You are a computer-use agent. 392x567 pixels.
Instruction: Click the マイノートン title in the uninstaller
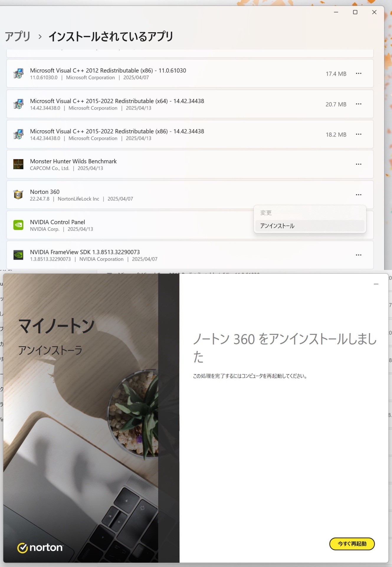(x=56, y=326)
